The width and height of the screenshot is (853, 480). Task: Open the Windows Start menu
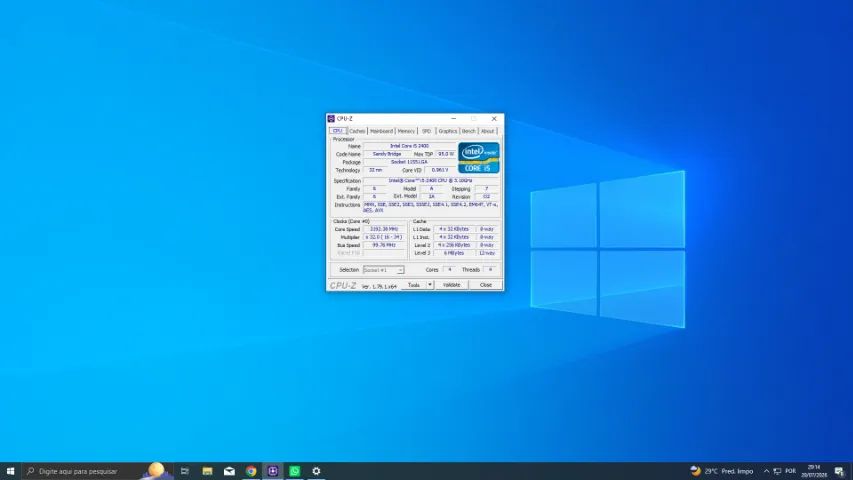tap(10, 471)
